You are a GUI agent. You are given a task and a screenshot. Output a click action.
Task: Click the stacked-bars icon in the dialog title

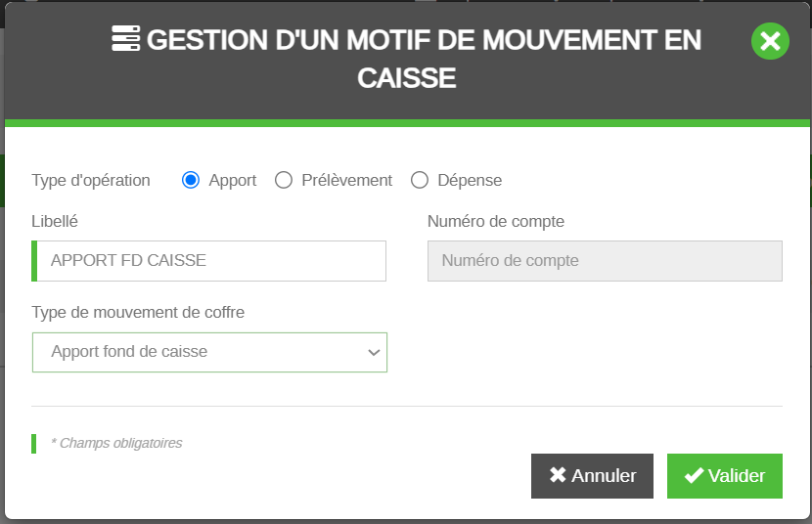125,40
